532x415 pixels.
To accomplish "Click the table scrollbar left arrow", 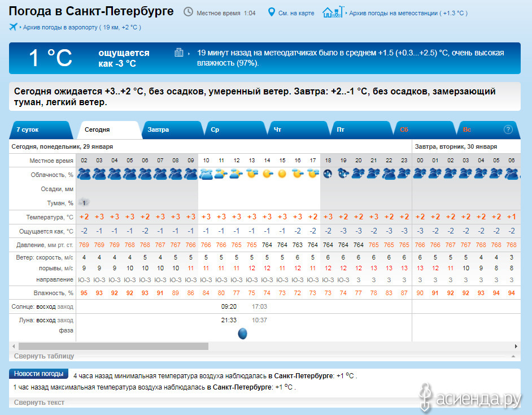I will click(x=14, y=347).
